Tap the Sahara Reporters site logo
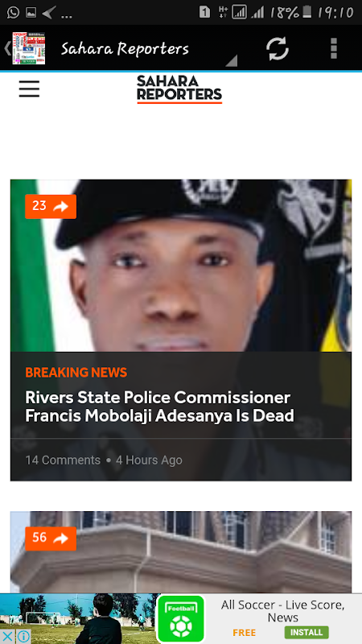This screenshot has height=644, width=362. point(179,89)
